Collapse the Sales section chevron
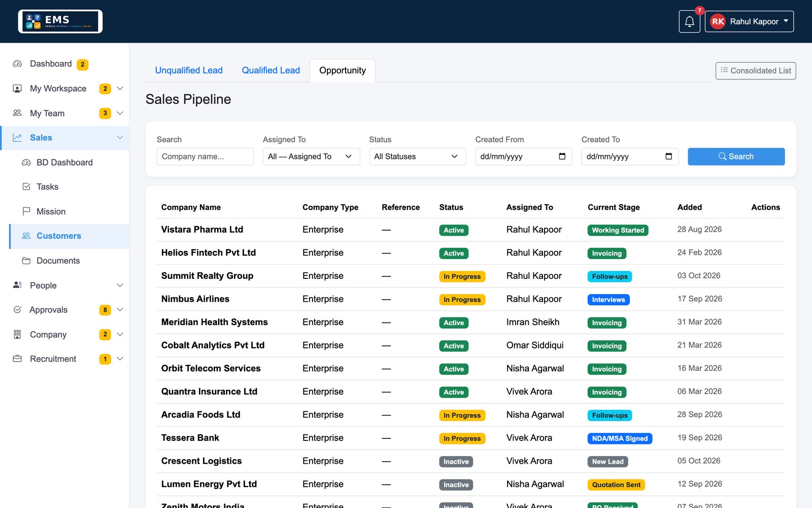812x508 pixels. (x=120, y=138)
